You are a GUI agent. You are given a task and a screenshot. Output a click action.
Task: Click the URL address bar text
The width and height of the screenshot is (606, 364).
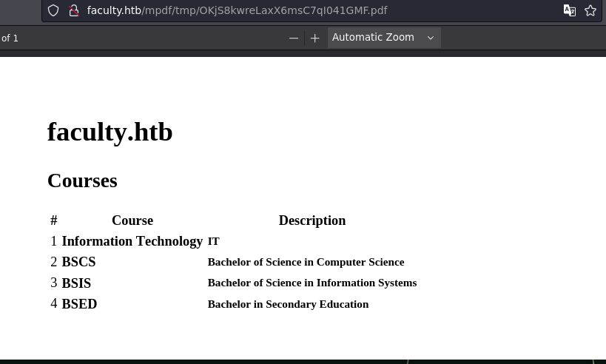[x=237, y=10]
